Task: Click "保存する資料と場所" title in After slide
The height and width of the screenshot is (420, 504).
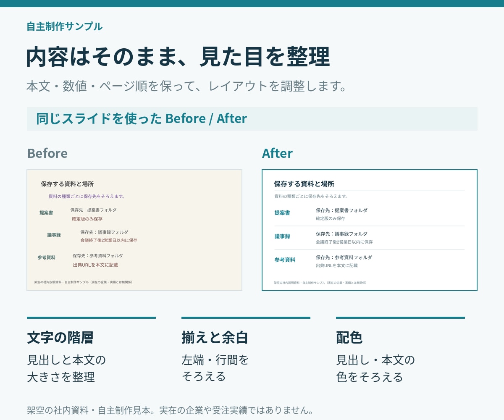Action: tap(304, 184)
